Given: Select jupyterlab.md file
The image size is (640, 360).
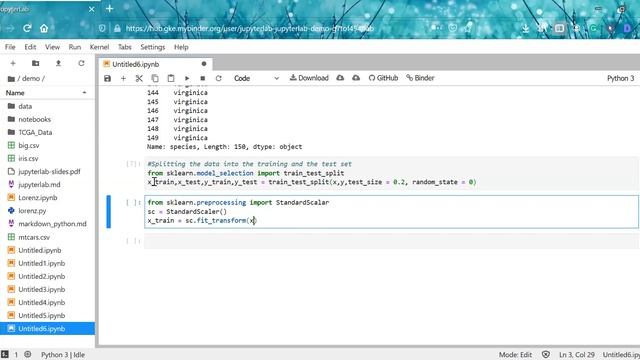Looking at the screenshot, I should tap(47, 184).
